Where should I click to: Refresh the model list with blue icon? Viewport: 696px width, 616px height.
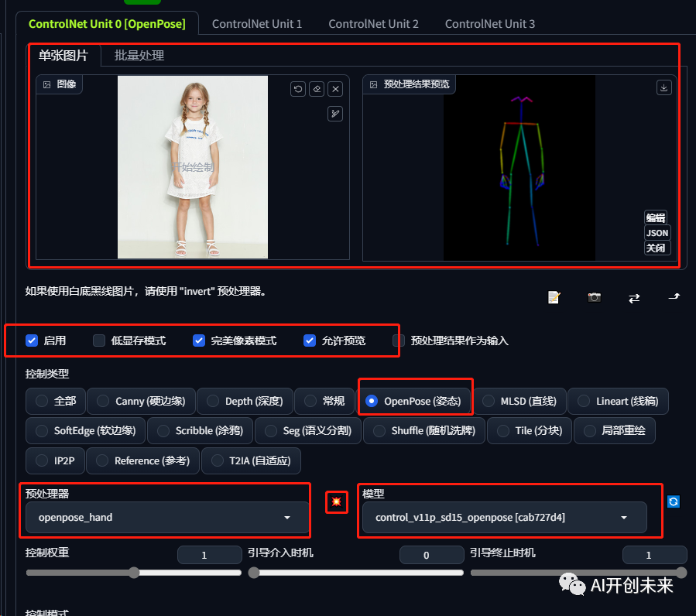click(674, 501)
